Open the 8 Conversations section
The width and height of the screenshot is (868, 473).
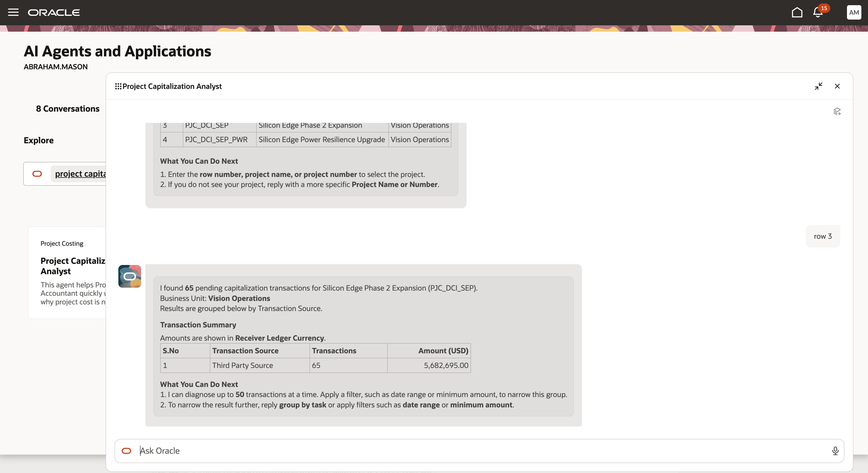(x=68, y=109)
